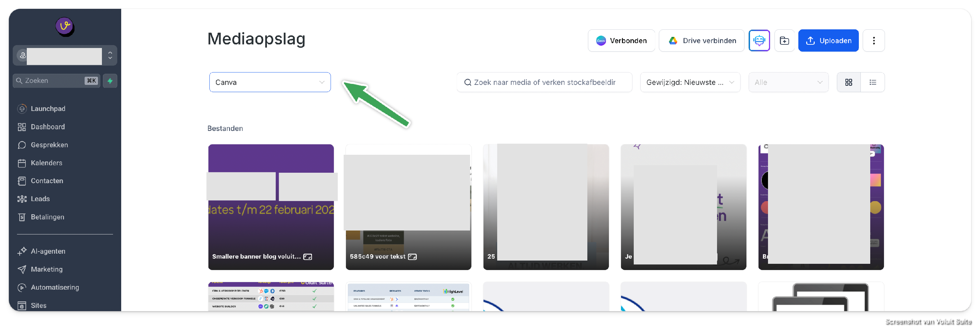The width and height of the screenshot is (980, 334).
Task: Click image icon on Smallere banner card
Action: (307, 257)
